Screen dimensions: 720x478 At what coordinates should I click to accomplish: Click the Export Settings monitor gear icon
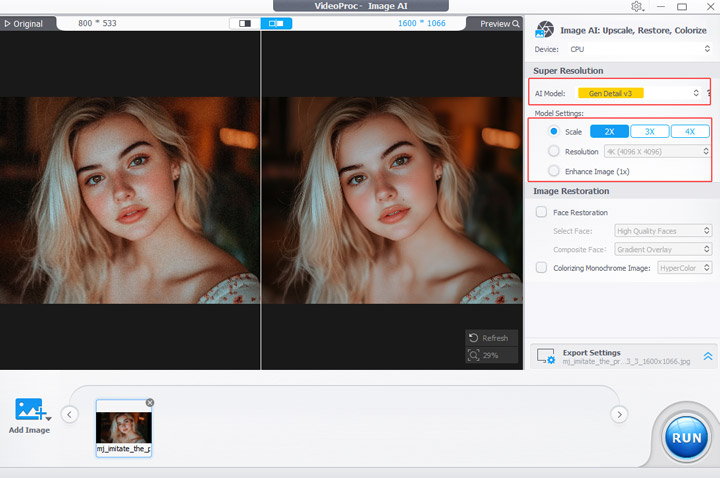point(546,356)
